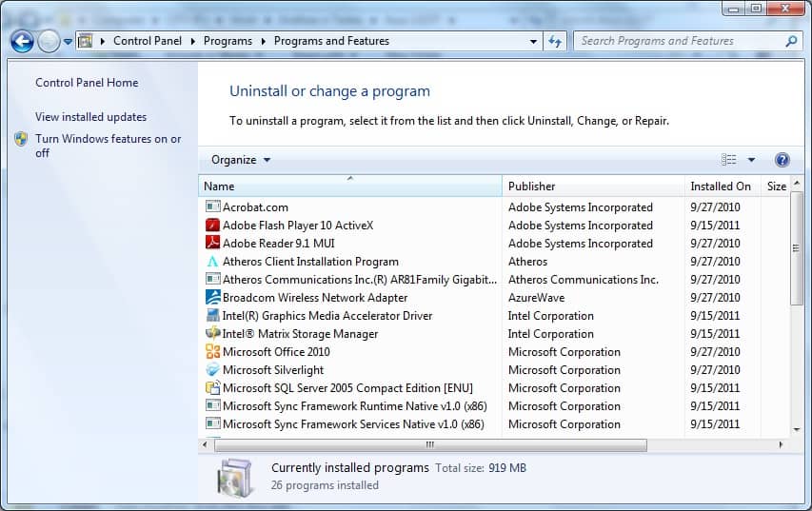Open help with the blue question mark
The height and width of the screenshot is (511, 812).
(x=782, y=160)
